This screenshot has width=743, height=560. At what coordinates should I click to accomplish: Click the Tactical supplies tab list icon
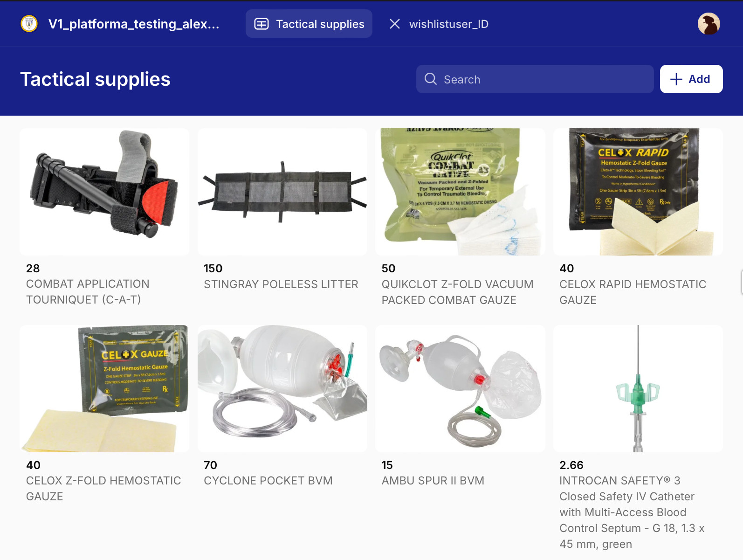click(261, 24)
